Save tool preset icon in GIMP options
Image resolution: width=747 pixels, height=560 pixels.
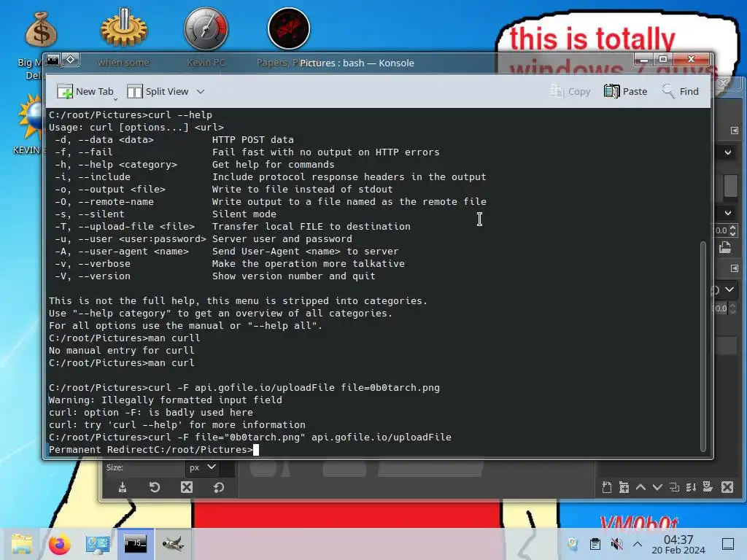[123, 487]
